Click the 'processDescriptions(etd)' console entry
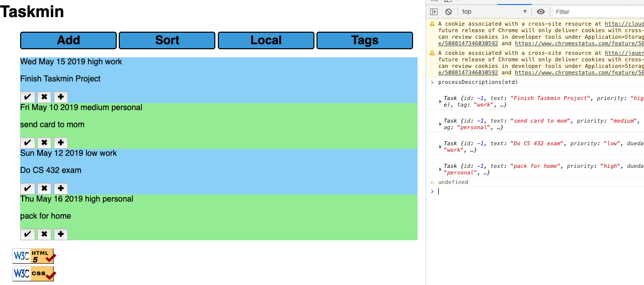Viewport: 644px width, 285px height. [478, 82]
